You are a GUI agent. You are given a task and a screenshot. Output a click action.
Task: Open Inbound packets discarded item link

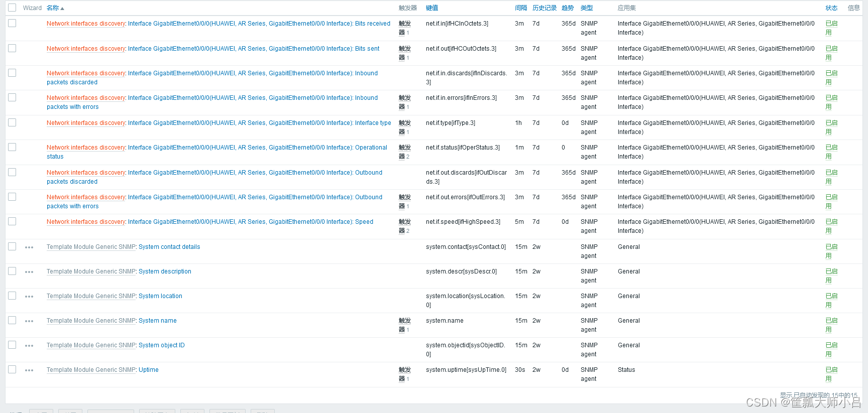tap(253, 73)
